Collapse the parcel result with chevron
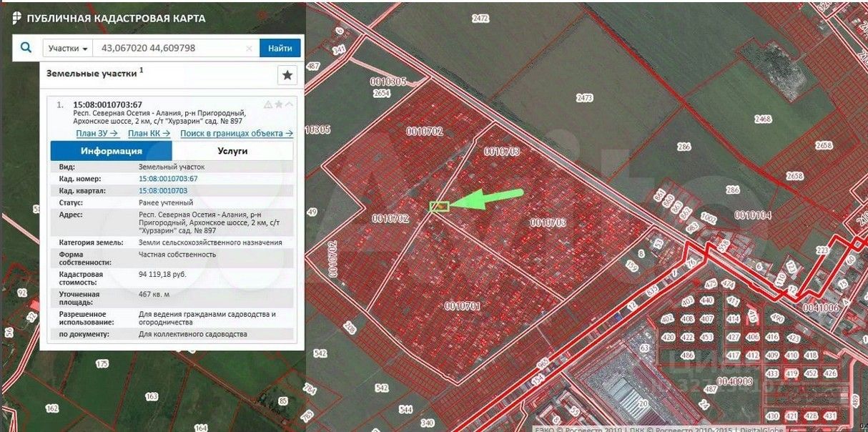The image size is (868, 432). point(289,104)
